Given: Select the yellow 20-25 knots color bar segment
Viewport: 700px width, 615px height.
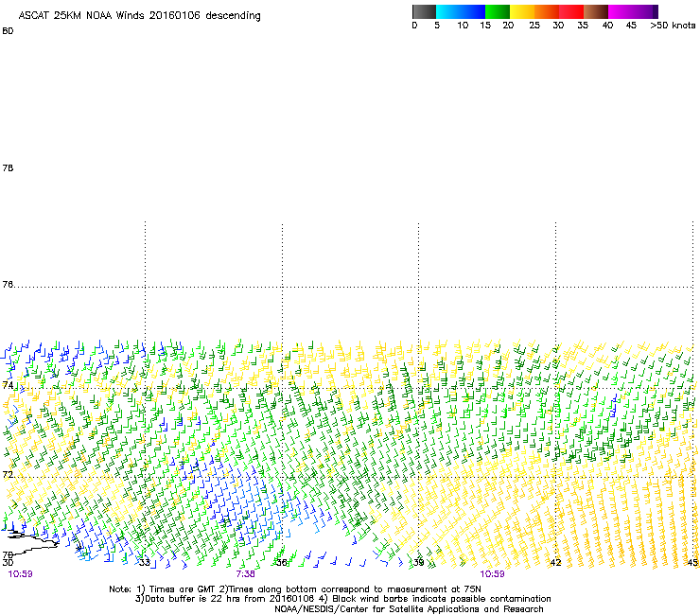Looking at the screenshot, I should tap(522, 11).
